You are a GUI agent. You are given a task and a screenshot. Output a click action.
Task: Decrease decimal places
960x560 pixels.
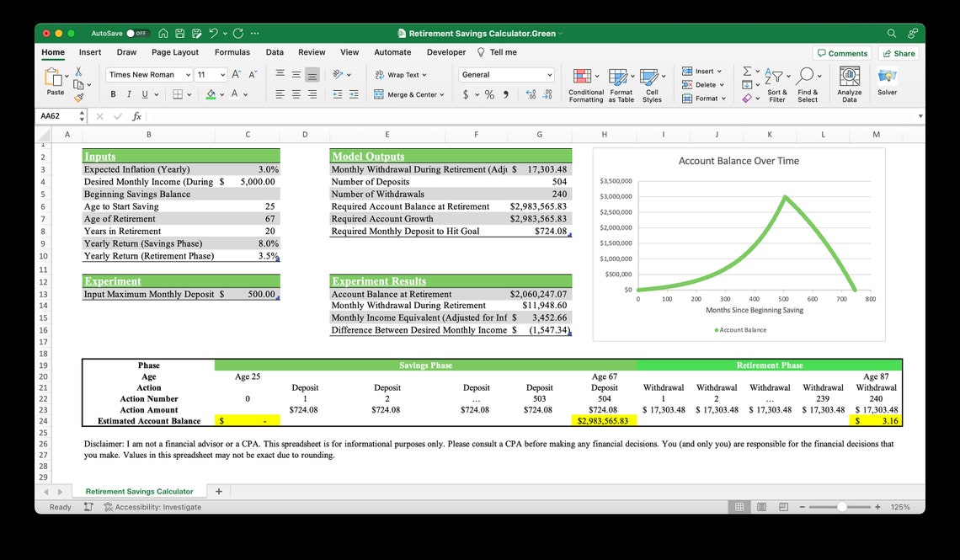[547, 94]
